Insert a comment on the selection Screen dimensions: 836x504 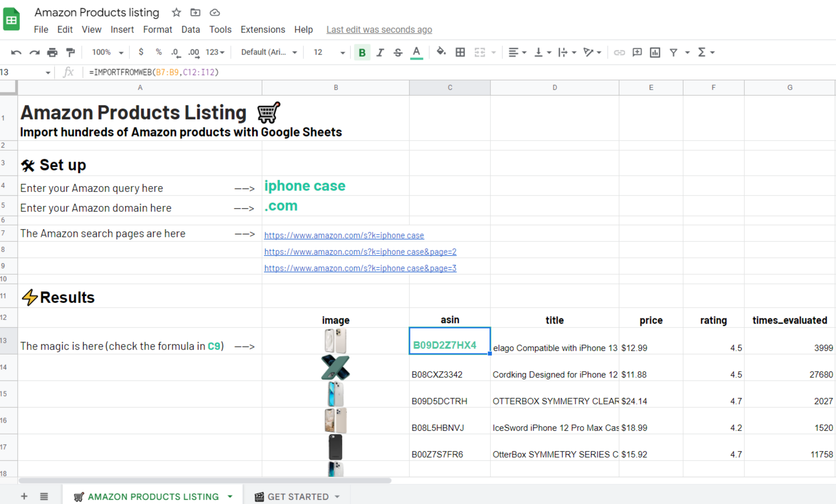click(636, 52)
